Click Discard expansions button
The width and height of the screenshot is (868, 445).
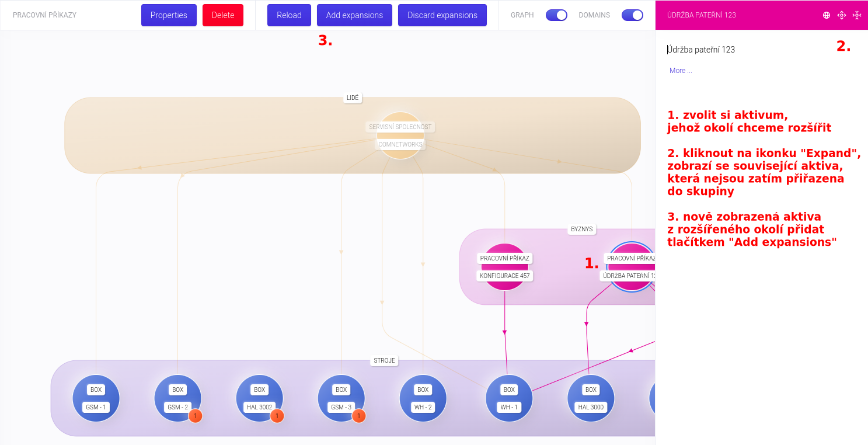coord(442,15)
